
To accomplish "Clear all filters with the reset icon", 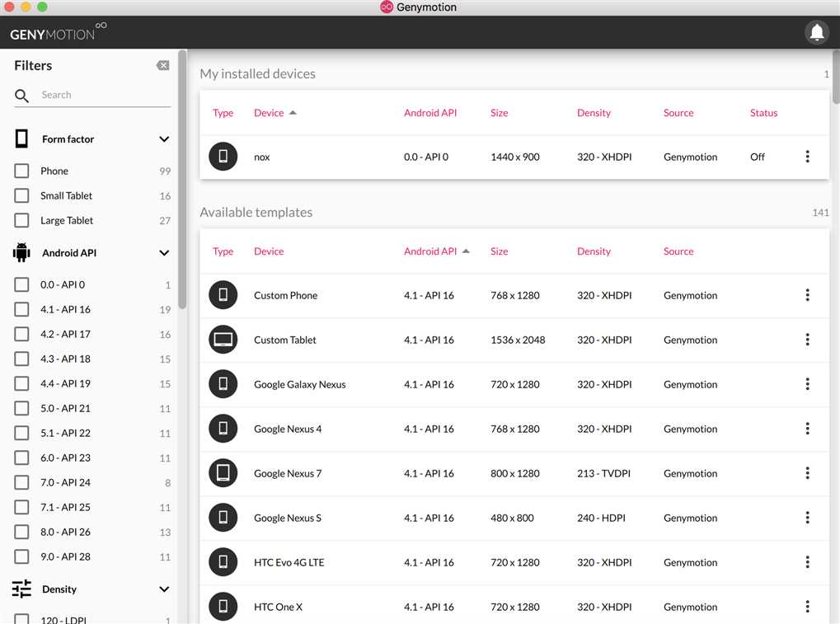I will coord(163,65).
